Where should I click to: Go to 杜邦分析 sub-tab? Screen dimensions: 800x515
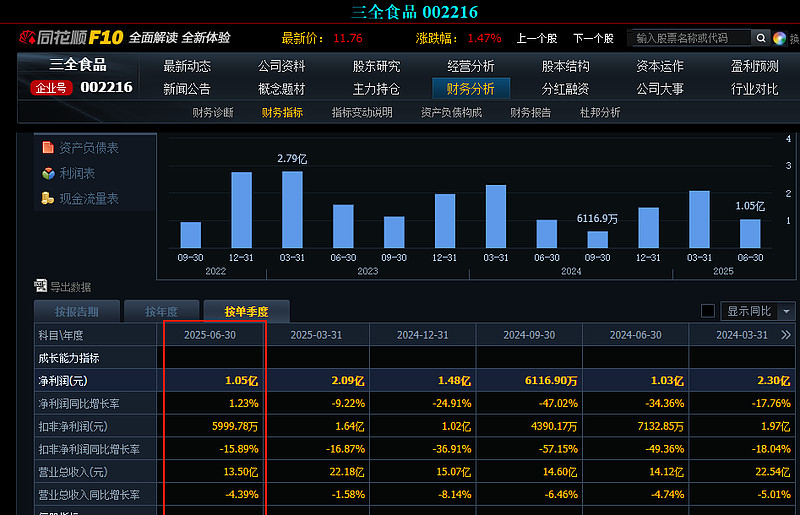coord(600,112)
